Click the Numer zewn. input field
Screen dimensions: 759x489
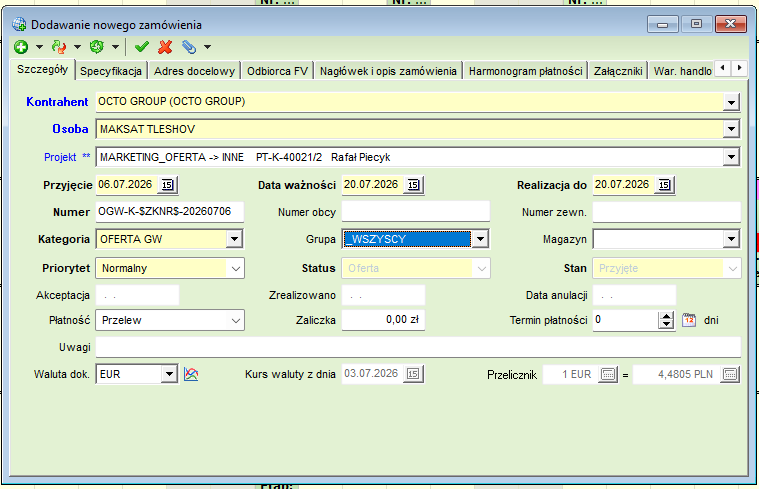point(667,212)
